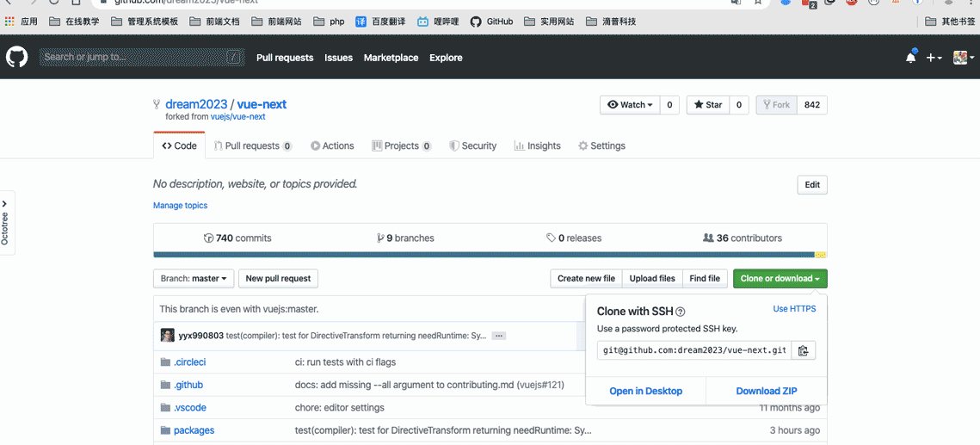This screenshot has width=980, height=445.
Task: Open Explore in top navigation
Action: 447,58
